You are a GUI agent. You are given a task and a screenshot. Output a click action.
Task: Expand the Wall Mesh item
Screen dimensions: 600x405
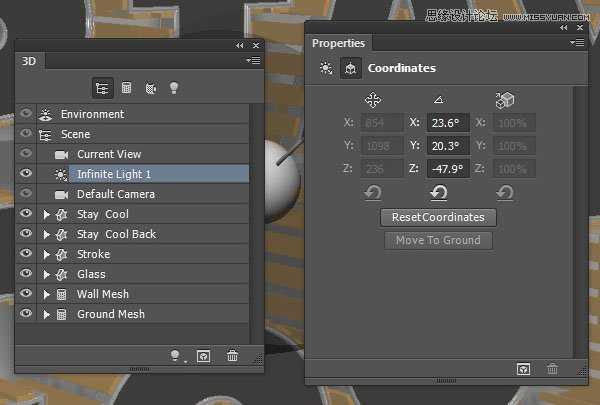coord(46,294)
